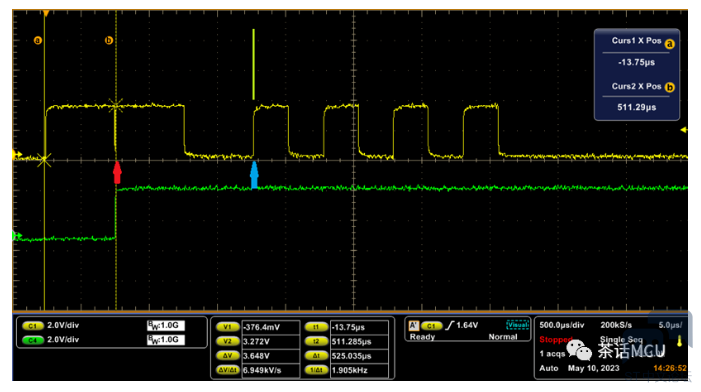
Task: Click the C1 channel badge
Action: 33,326
